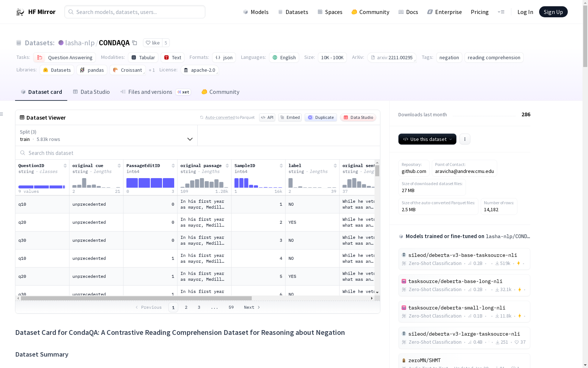Screen dimensions: 588x368
Task: Filter by the reading comprehension tag
Action: point(494,58)
